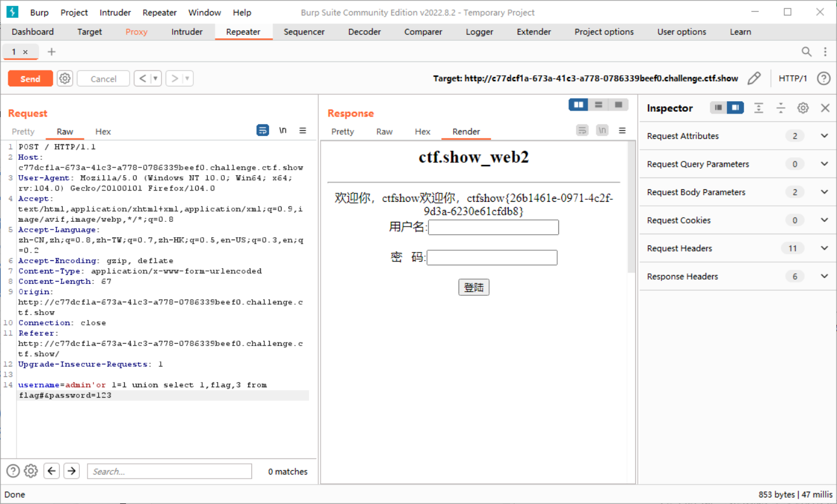Jump to next search match arrow
The image size is (837, 504).
point(72,471)
